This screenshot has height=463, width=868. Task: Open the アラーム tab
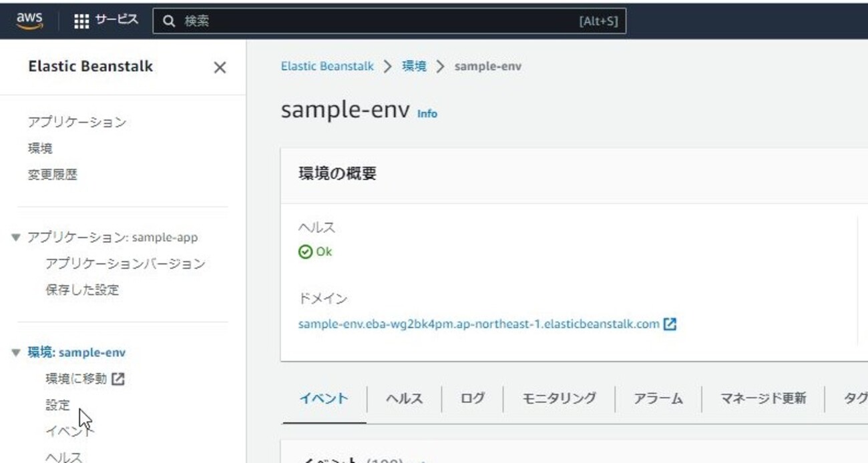click(x=658, y=398)
